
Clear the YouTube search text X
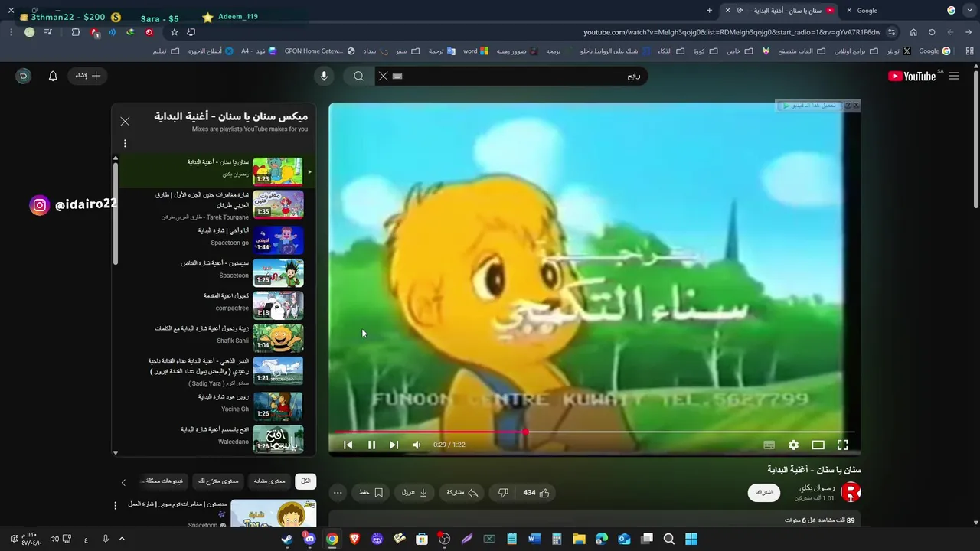point(384,76)
